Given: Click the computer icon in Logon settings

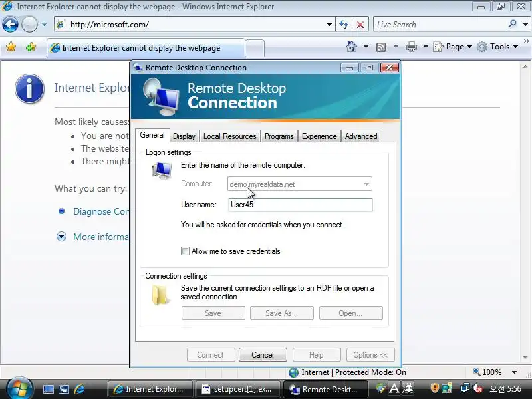Looking at the screenshot, I should coord(162,170).
